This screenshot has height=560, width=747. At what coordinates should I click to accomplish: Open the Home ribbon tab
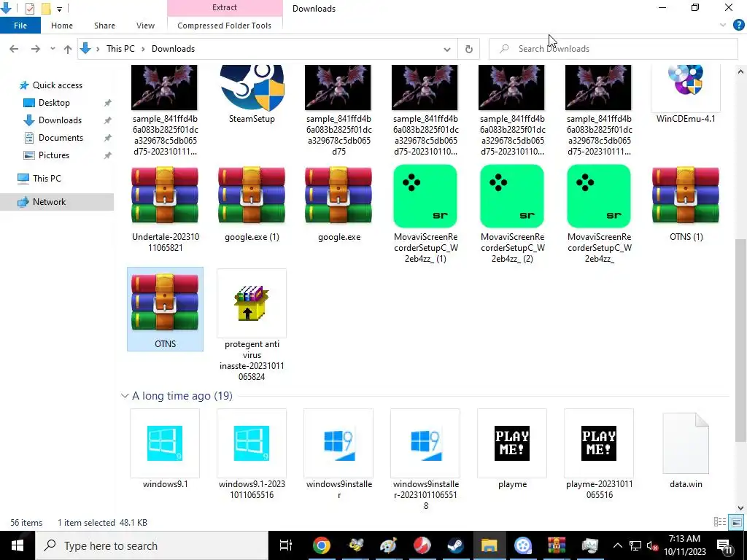[x=62, y=26]
